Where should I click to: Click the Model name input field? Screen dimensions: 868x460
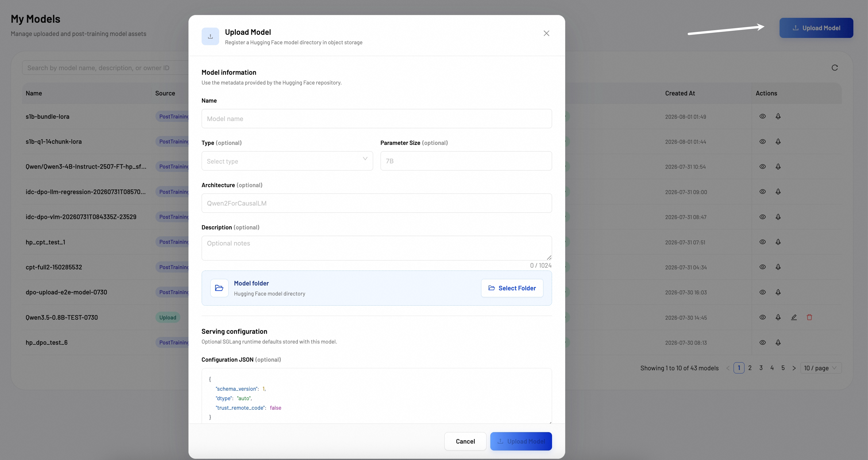[x=376, y=119]
